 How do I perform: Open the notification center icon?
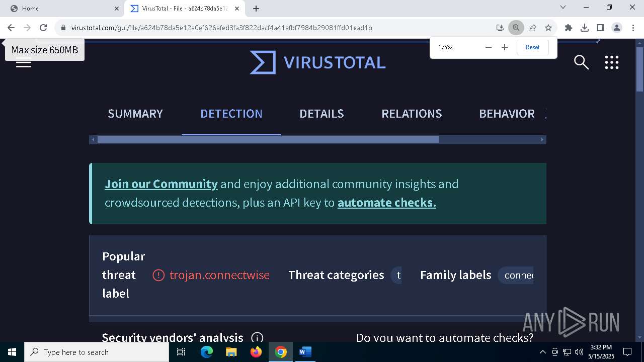coord(627,352)
